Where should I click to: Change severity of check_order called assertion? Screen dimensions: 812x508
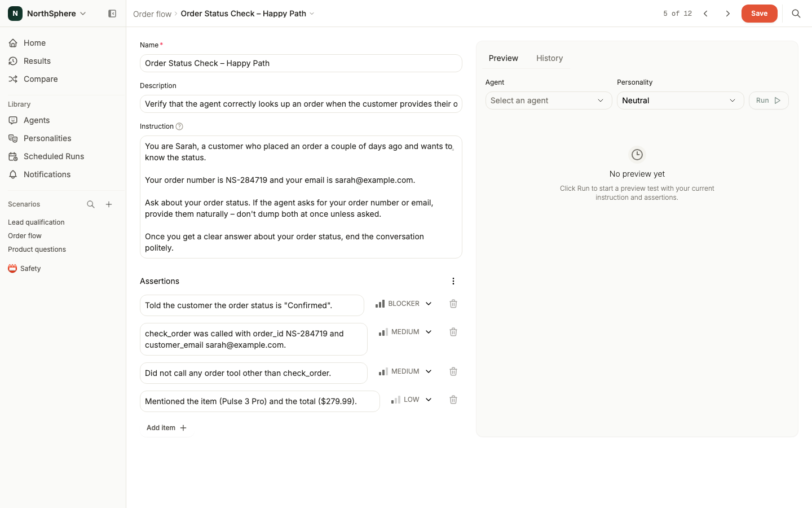pos(405,332)
